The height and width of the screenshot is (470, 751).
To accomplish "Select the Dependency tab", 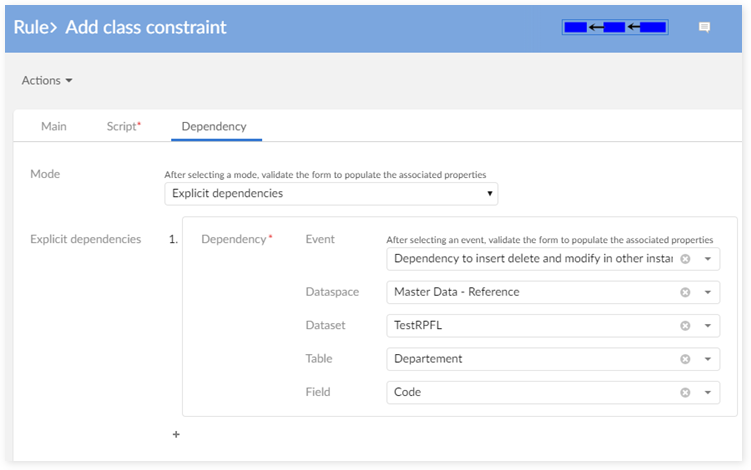I will pos(214,127).
